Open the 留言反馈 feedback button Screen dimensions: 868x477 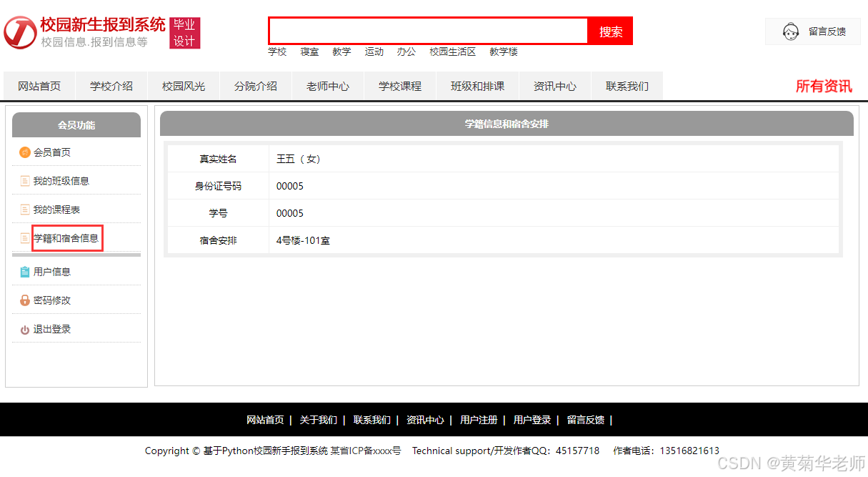(x=813, y=31)
